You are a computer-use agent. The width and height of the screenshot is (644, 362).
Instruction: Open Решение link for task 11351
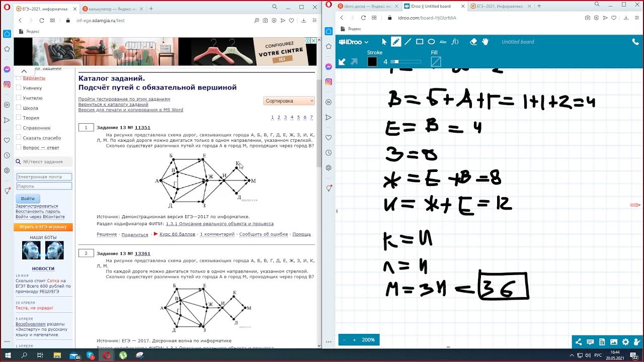[x=107, y=234]
